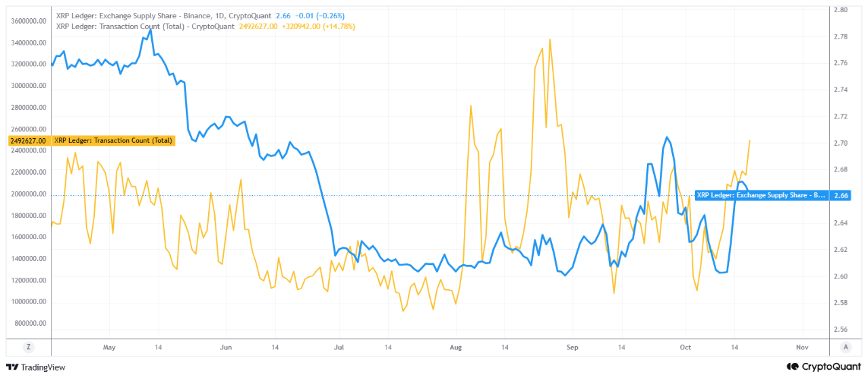This screenshot has width=868, height=378.
Task: Click the 3600000.00 left axis label
Action: [x=29, y=21]
